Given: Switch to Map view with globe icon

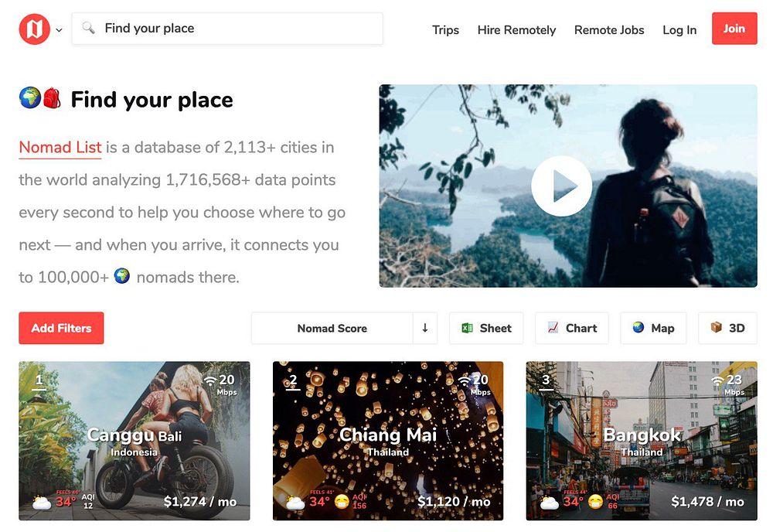Looking at the screenshot, I should click(653, 328).
